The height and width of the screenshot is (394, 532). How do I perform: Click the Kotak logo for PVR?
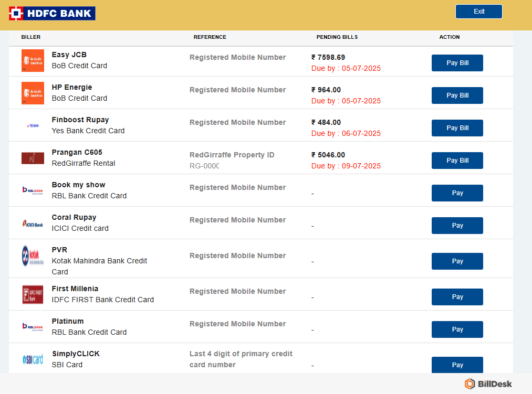[x=33, y=255]
